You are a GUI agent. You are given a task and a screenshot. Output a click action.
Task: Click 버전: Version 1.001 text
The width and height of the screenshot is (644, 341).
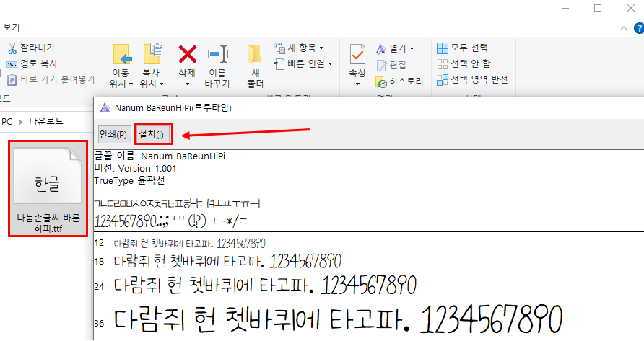[x=135, y=169]
